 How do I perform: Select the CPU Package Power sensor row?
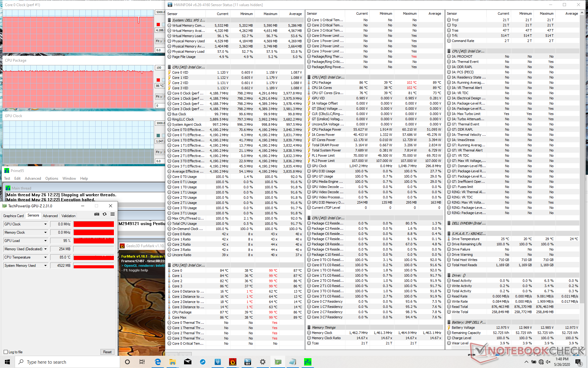click(375, 129)
